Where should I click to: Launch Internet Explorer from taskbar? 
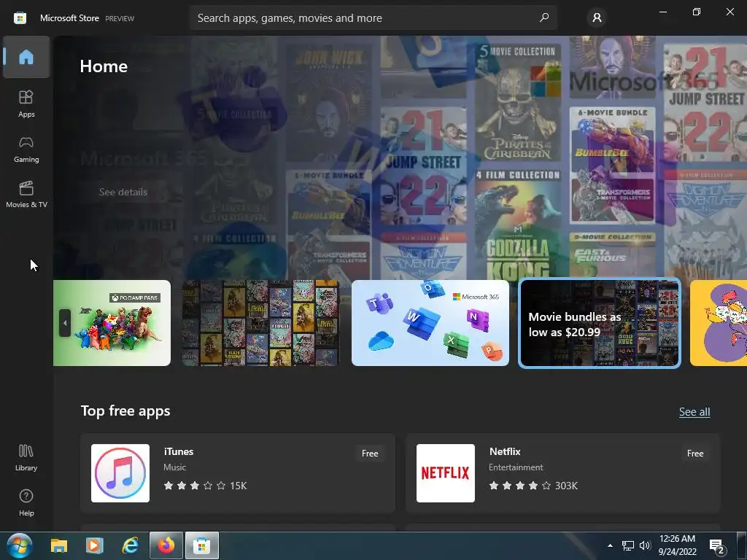point(130,545)
